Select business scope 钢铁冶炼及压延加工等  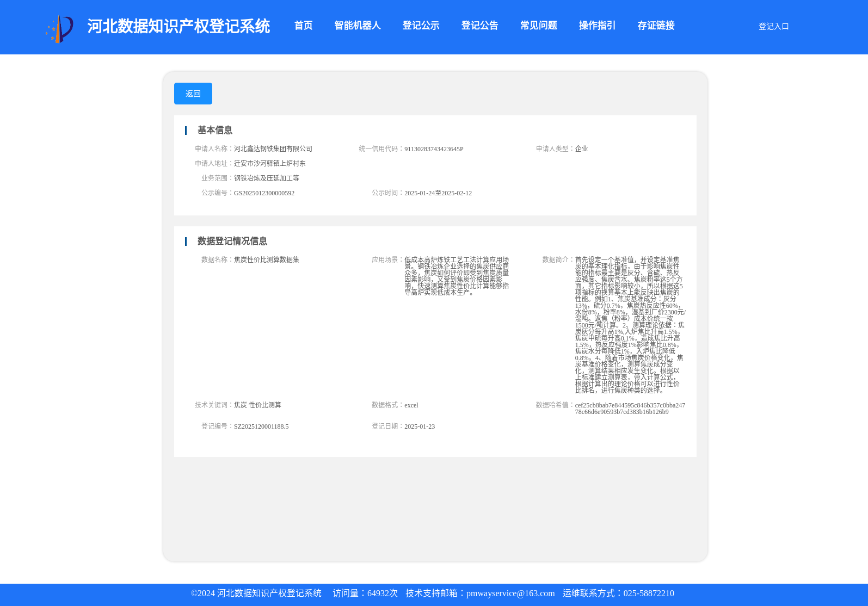point(267,178)
